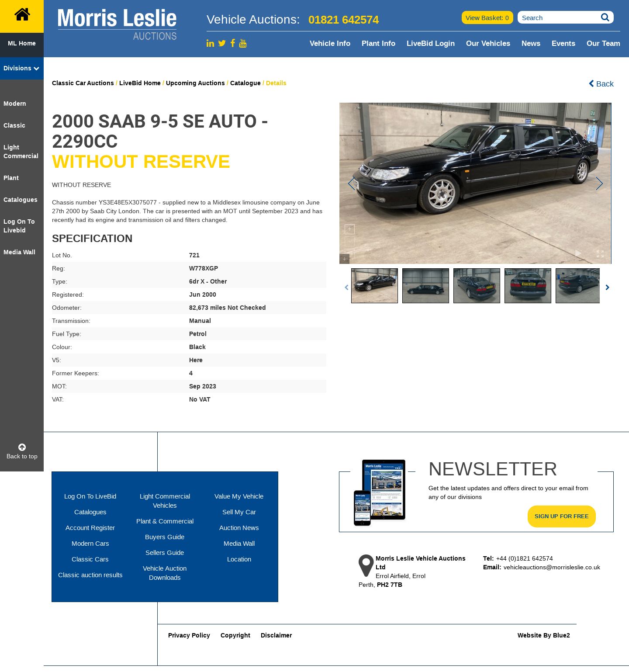629x672 pixels.
Task: Select the first car thumbnail
Action: coord(374,286)
